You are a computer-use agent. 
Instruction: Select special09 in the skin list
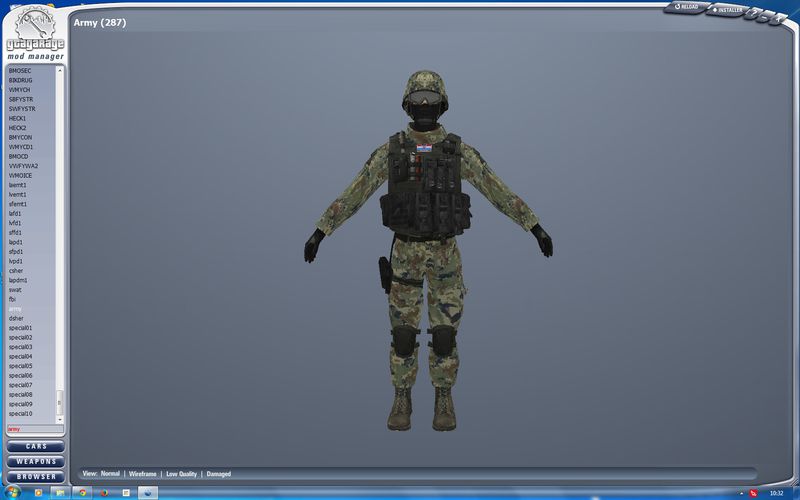pos(20,404)
